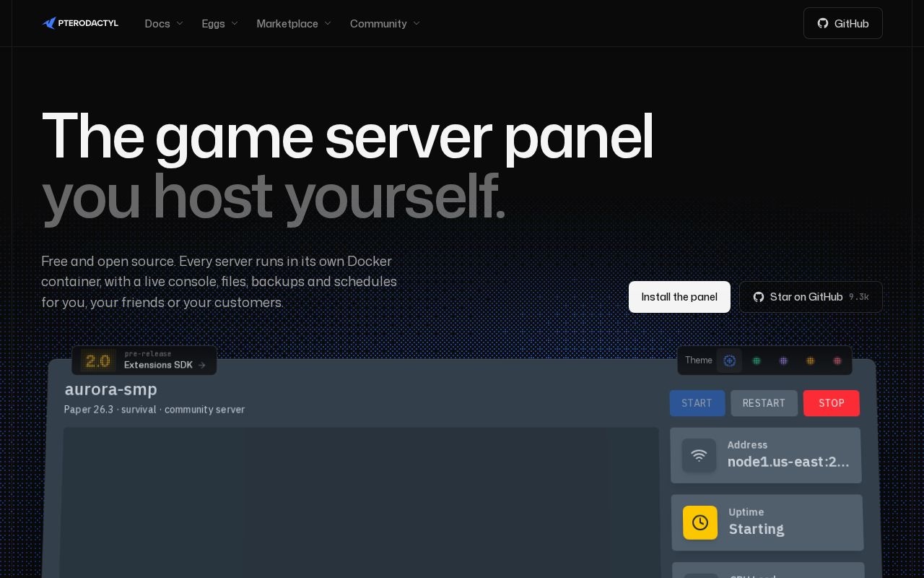Click the Pterodactyl logo in the header

[x=80, y=23]
